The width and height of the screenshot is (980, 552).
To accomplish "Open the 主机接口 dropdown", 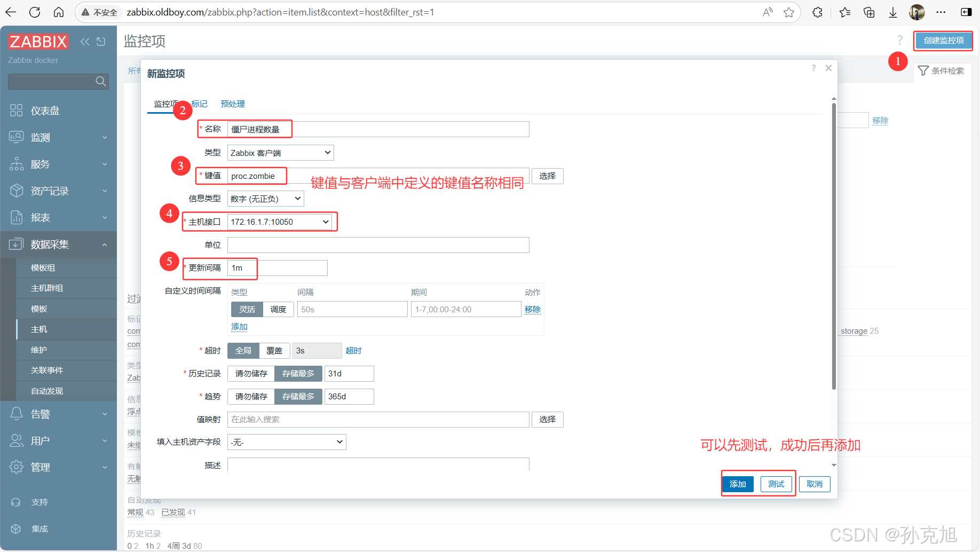I will pyautogui.click(x=280, y=222).
